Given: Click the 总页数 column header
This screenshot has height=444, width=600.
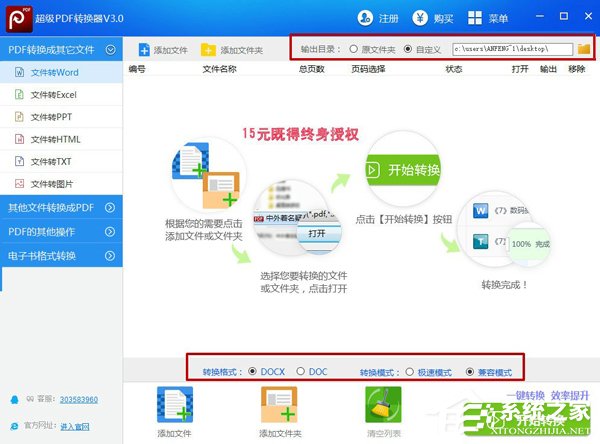Looking at the screenshot, I should click(x=311, y=69).
